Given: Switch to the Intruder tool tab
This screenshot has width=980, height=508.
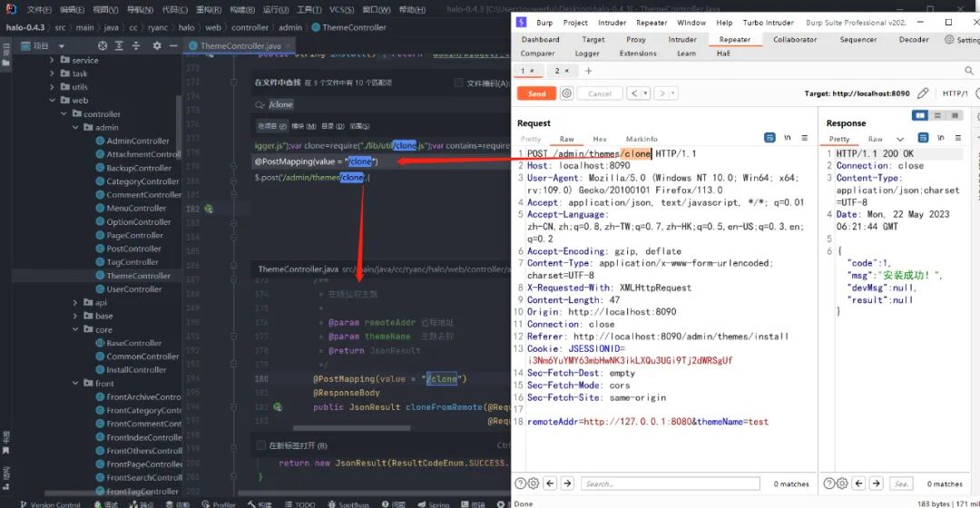Looking at the screenshot, I should (x=681, y=39).
